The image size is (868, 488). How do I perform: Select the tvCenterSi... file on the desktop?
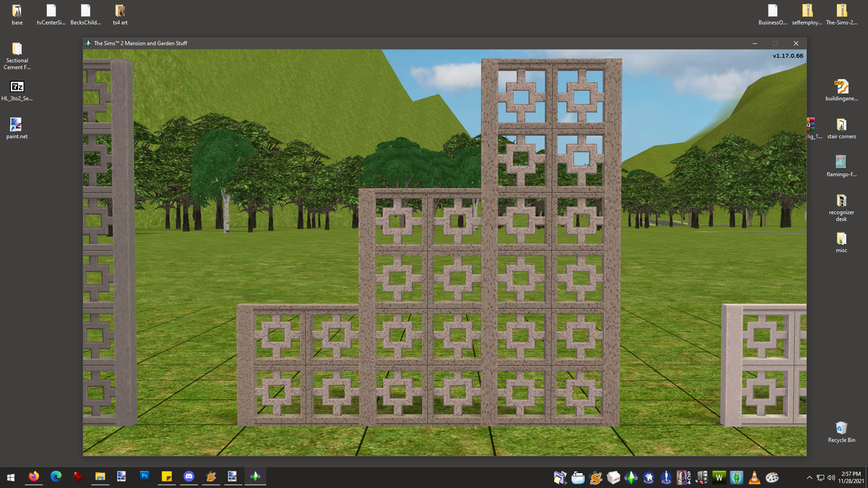pyautogui.click(x=51, y=15)
